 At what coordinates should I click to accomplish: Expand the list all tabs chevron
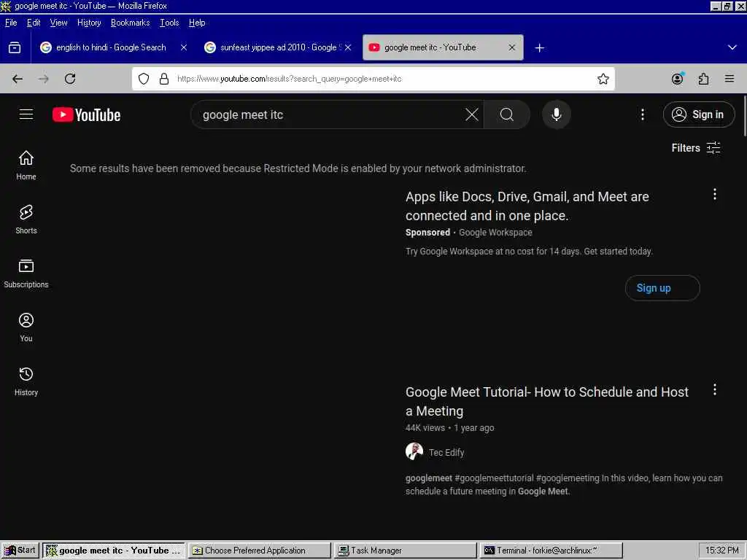(732, 47)
